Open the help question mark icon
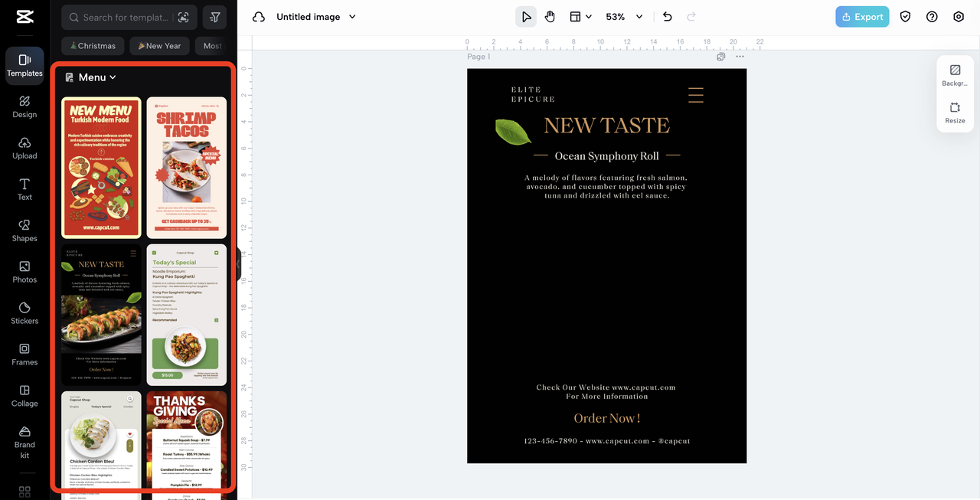The height and width of the screenshot is (500, 980). coord(932,17)
